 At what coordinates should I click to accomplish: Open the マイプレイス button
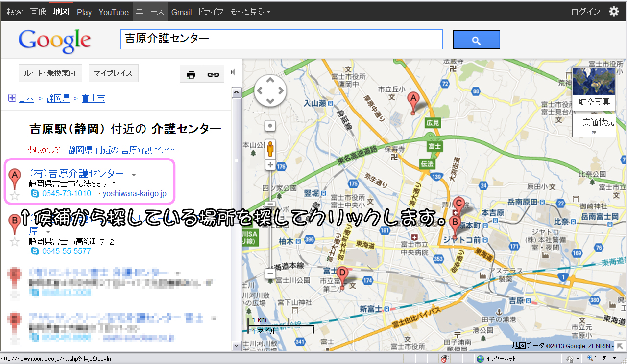coord(113,73)
